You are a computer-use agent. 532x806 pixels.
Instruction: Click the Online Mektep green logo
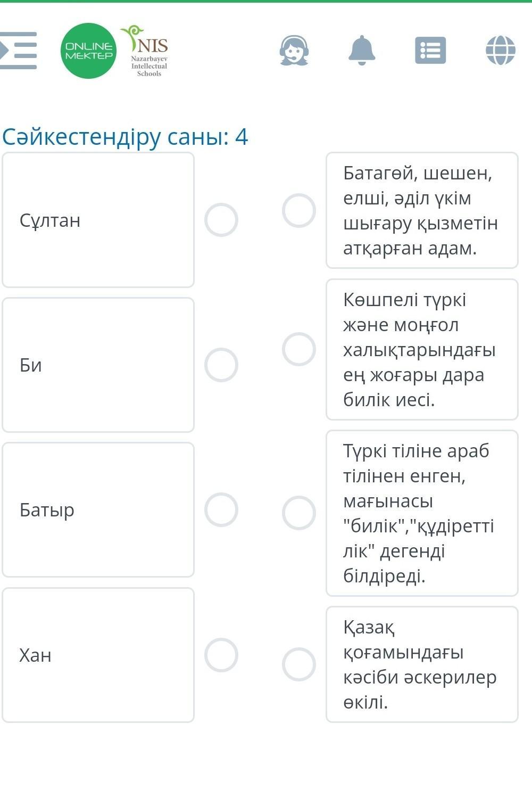[x=88, y=51]
